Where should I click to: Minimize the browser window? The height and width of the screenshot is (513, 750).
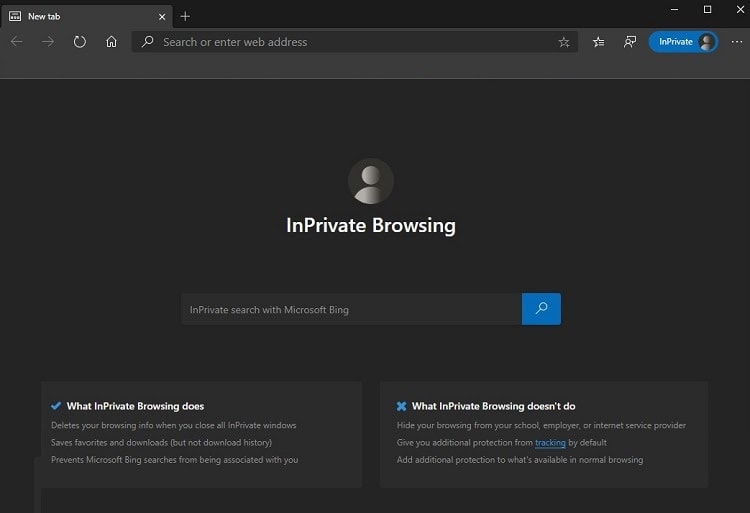[x=674, y=10]
